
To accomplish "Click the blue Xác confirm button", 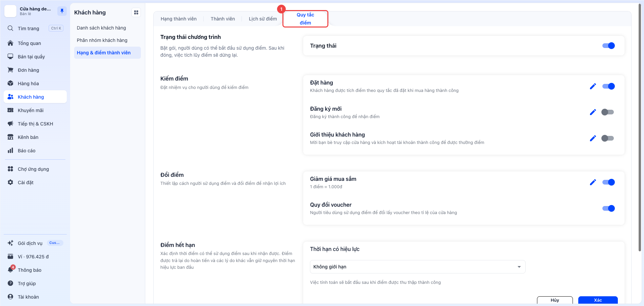I will pyautogui.click(x=598, y=300).
